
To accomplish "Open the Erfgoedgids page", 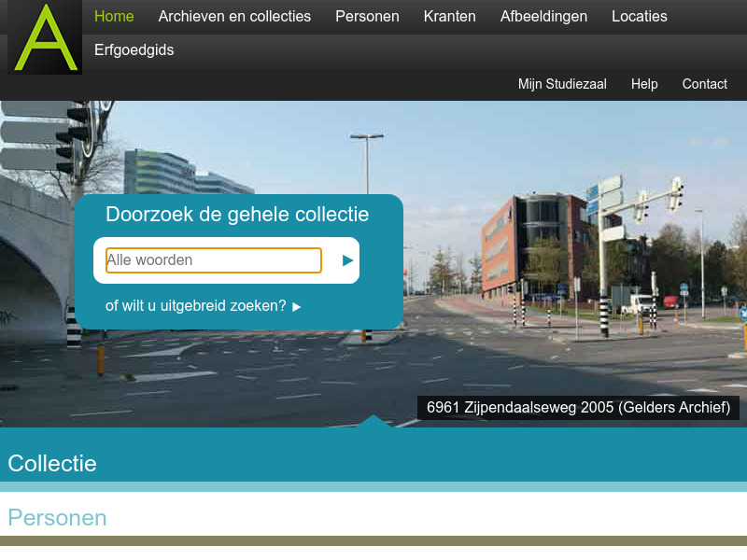I will (x=134, y=50).
